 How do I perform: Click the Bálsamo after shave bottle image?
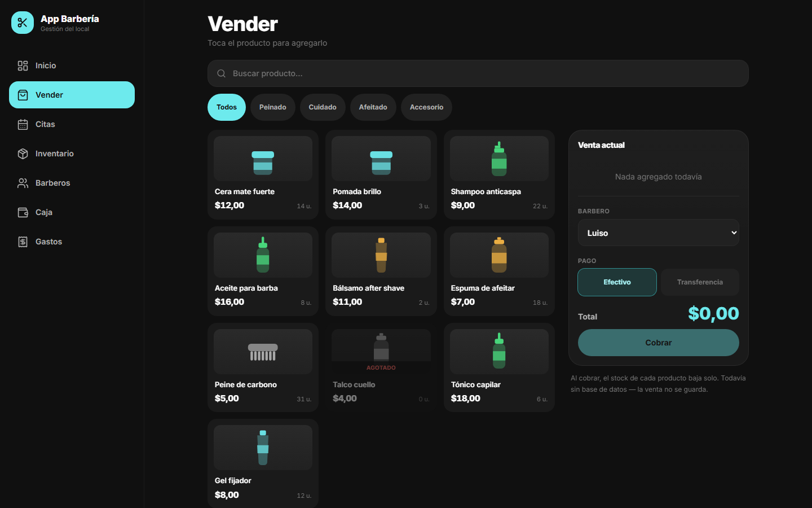tap(381, 255)
